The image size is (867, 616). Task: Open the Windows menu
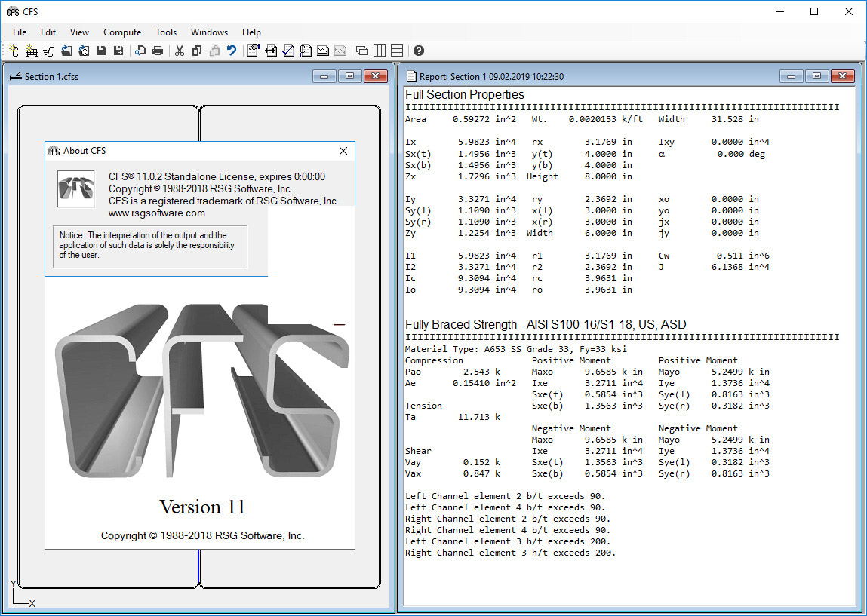(x=209, y=32)
